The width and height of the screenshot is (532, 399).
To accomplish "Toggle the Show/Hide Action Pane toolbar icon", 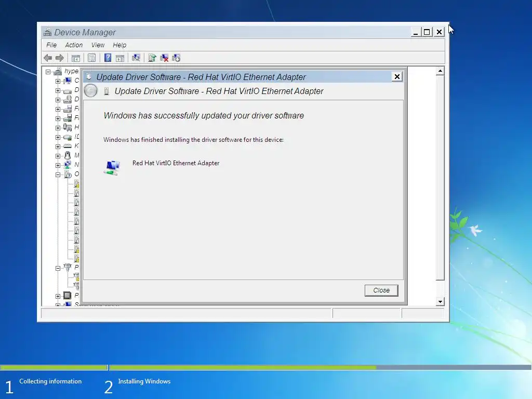I will pyautogui.click(x=120, y=58).
